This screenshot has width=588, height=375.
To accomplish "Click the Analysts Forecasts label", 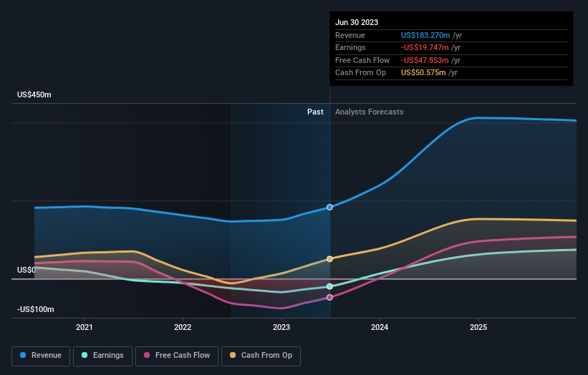I will coord(370,112).
